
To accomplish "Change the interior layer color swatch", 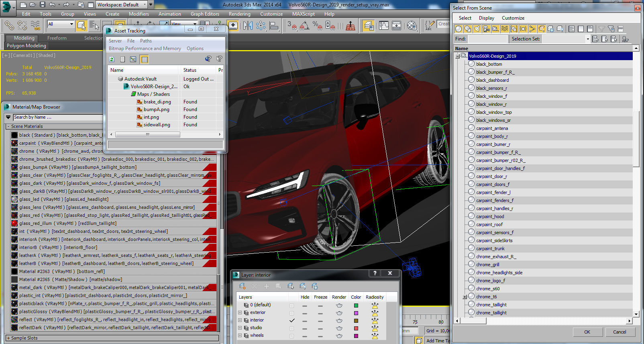I will point(356,320).
